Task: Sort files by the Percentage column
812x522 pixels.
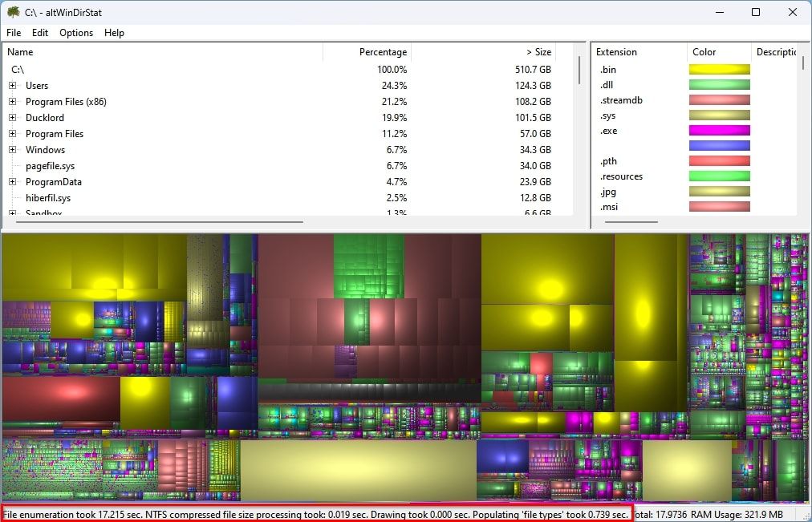Action: [383, 51]
